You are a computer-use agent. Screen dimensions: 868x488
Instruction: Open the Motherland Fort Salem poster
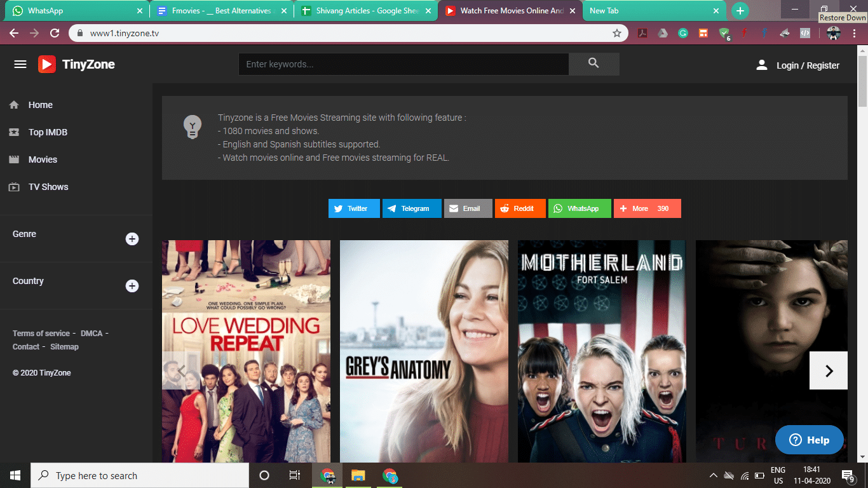point(602,351)
